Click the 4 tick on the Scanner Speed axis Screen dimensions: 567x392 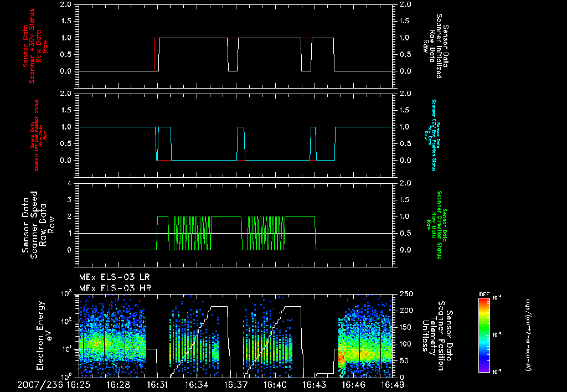[x=70, y=183]
